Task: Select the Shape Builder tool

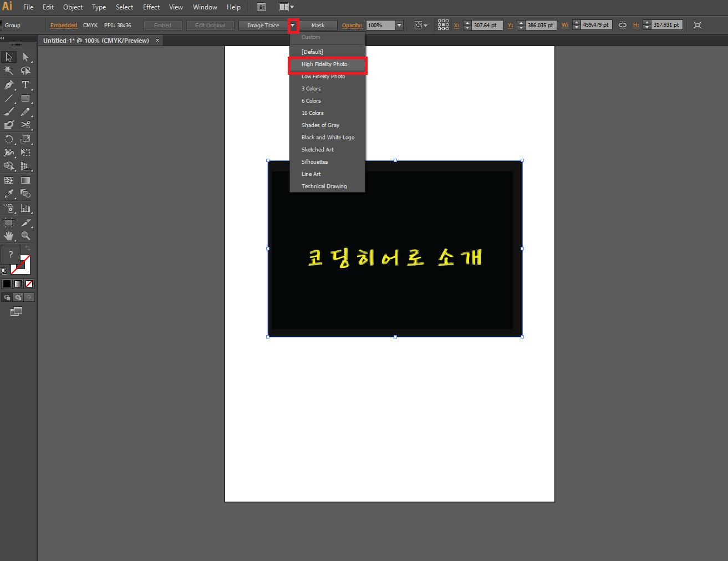Action: point(9,166)
